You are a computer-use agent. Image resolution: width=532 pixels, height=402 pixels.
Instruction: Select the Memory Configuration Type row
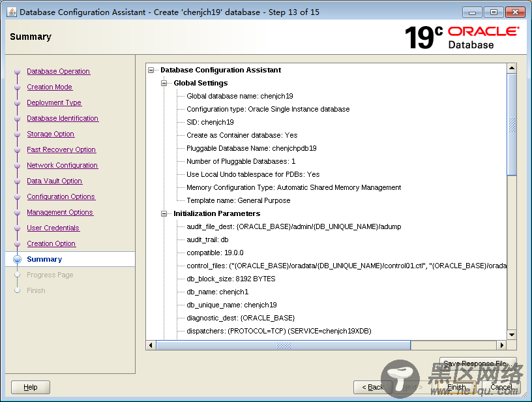tap(294, 187)
